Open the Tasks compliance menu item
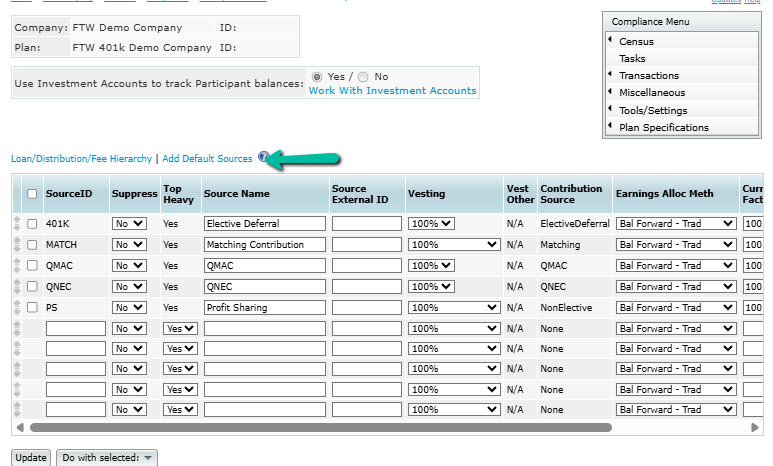 [632, 59]
